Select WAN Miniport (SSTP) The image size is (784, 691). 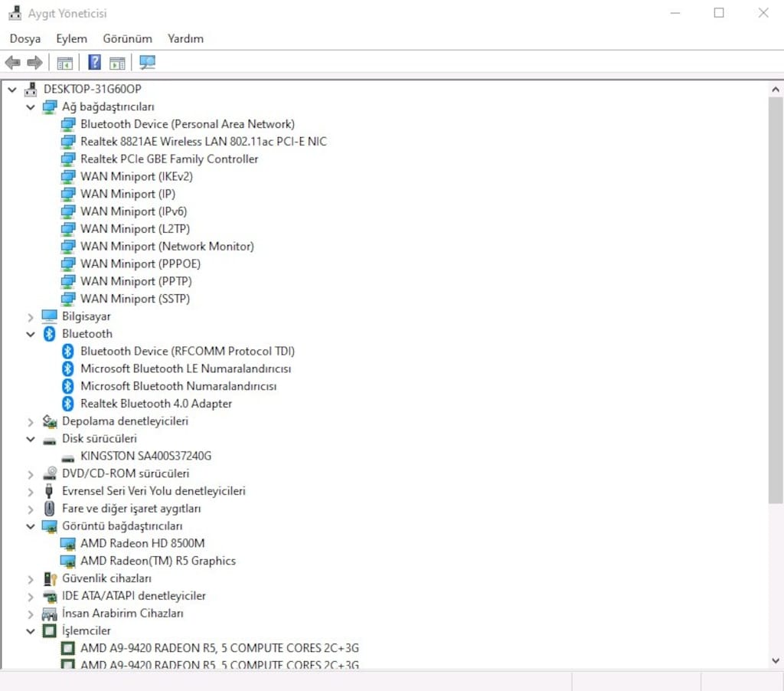(x=135, y=299)
